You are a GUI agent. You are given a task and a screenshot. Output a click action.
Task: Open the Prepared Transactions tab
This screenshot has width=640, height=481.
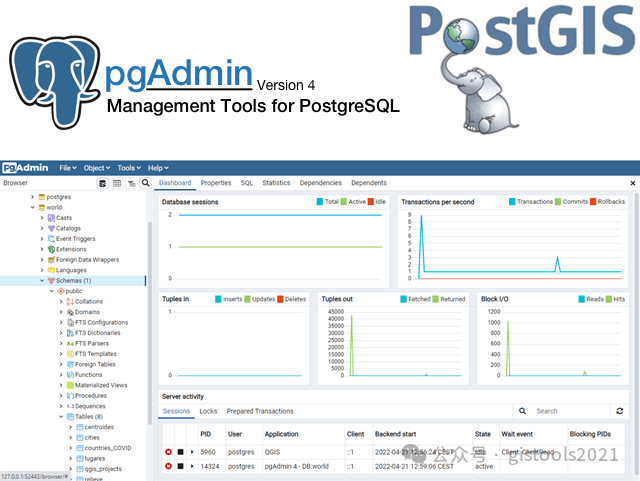click(260, 411)
